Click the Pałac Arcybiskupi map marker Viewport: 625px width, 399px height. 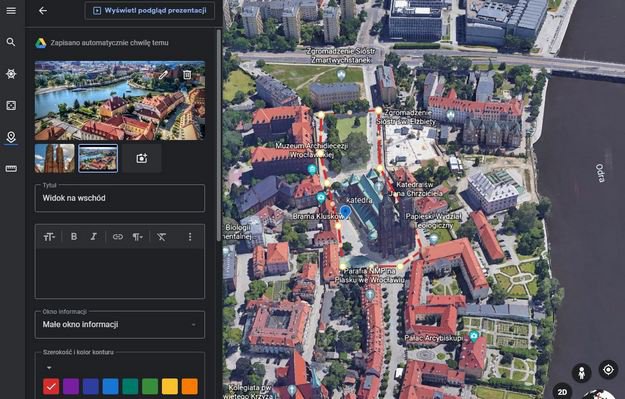coord(474,336)
